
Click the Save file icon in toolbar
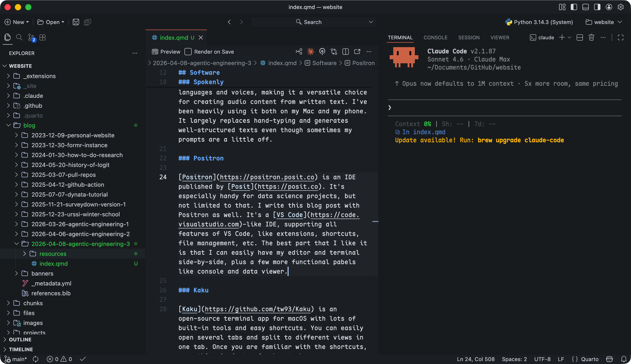click(76, 22)
